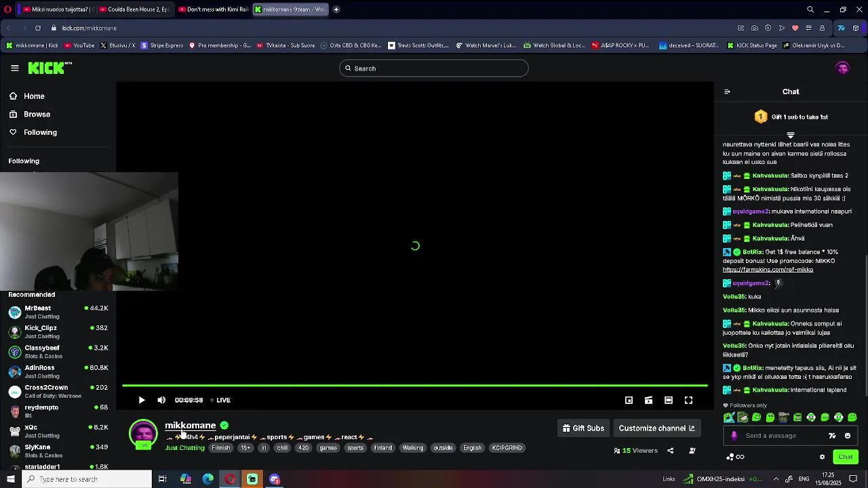The width and height of the screenshot is (868, 488).
Task: Open SlyKane recommended channel
Action: pos(58,451)
